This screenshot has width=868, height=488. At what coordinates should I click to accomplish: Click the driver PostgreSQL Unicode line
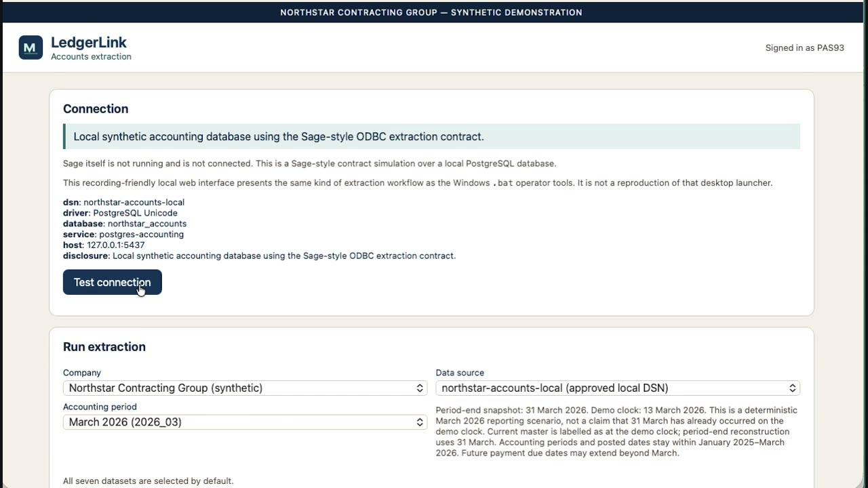point(120,213)
